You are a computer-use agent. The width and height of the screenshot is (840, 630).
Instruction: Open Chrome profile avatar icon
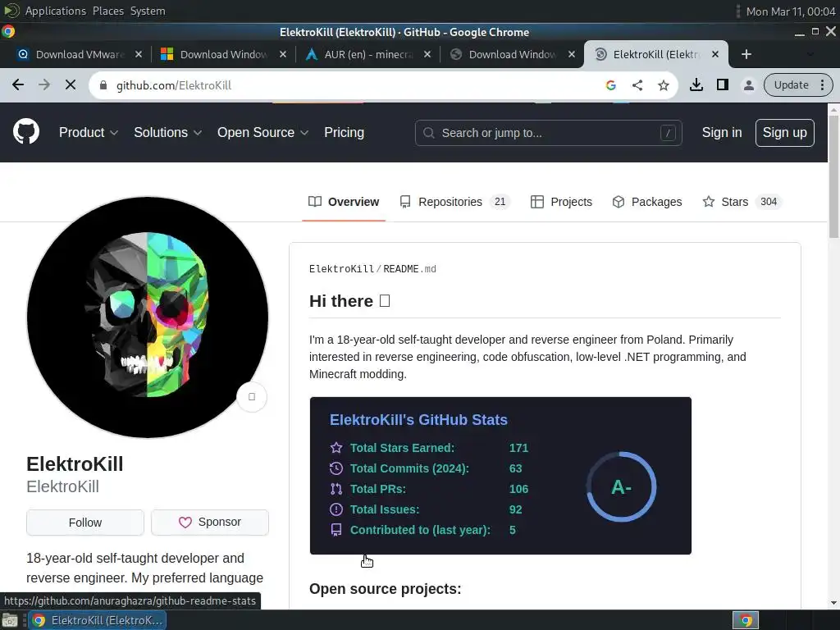click(748, 84)
